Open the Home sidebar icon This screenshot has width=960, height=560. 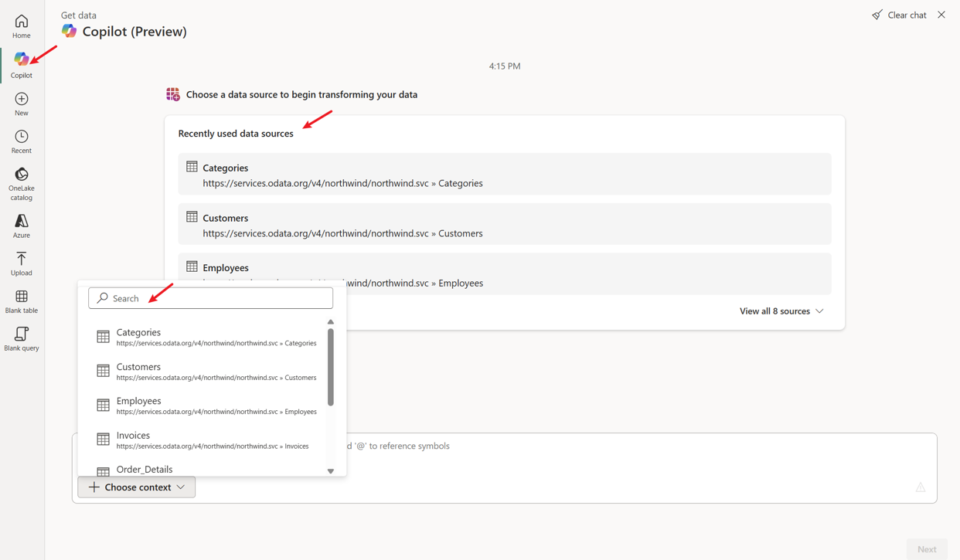(21, 22)
